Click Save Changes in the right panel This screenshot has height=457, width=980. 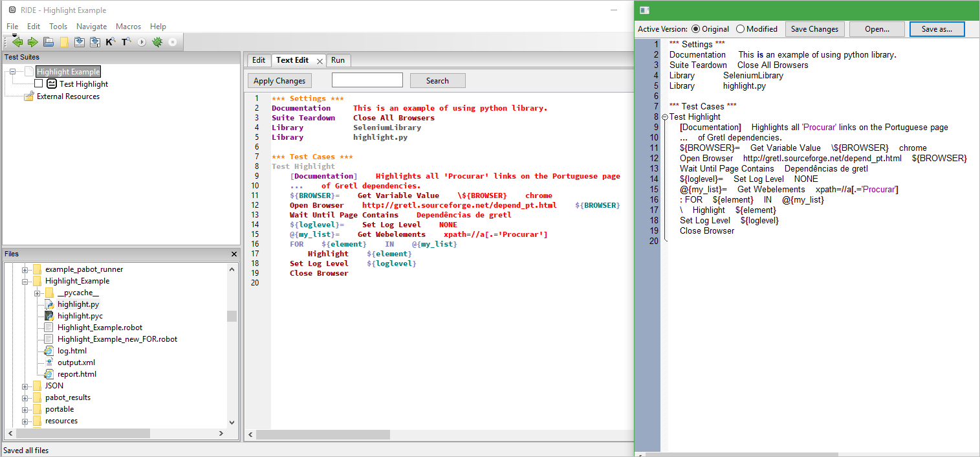(x=814, y=28)
